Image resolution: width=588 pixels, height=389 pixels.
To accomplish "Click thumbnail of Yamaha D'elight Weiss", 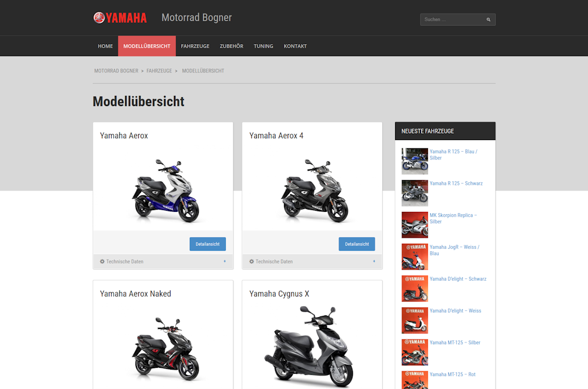I will tap(415, 321).
